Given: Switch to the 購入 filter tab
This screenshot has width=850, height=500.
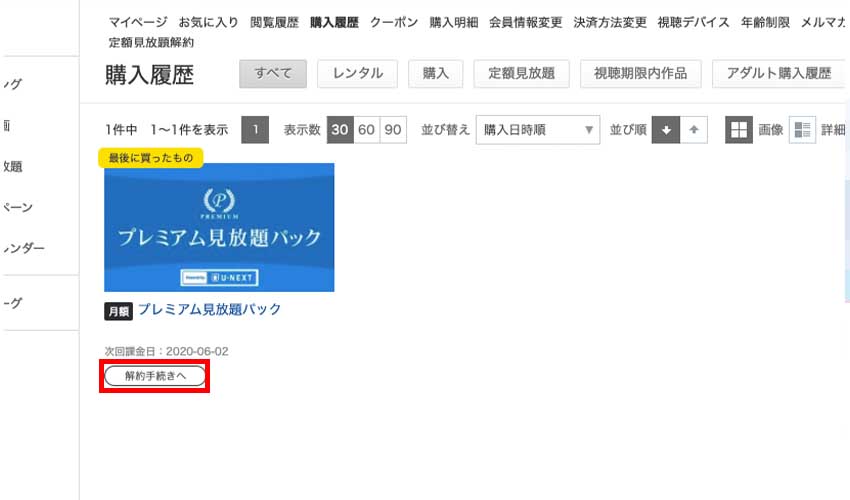Looking at the screenshot, I should pos(435,73).
